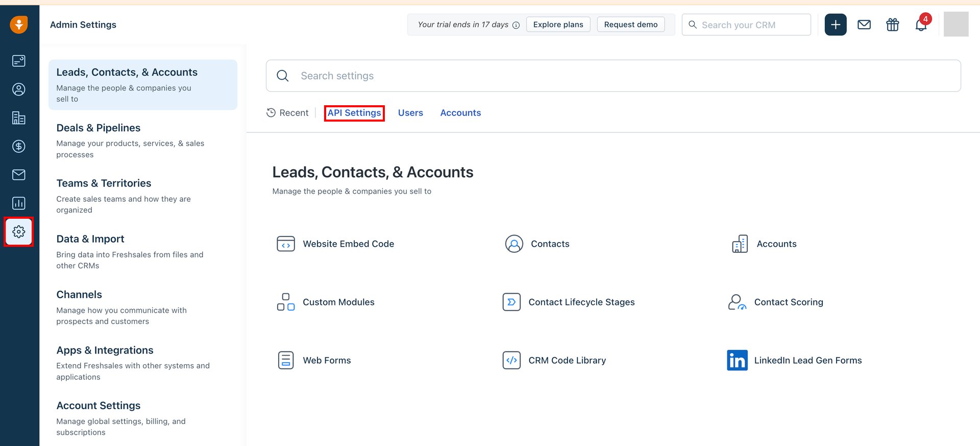Open LinkedIn Lead Gen Forms label
This screenshot has height=446, width=980.
click(x=808, y=360)
